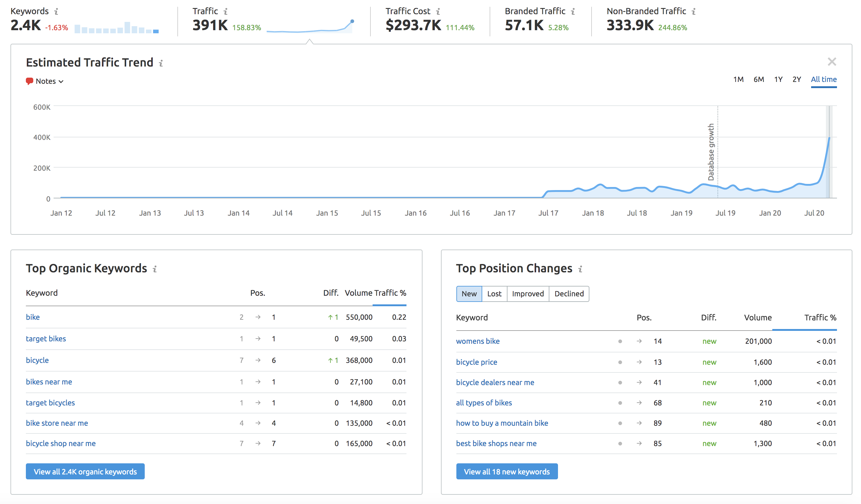
Task: Select the New keywords tab
Action: (x=468, y=293)
